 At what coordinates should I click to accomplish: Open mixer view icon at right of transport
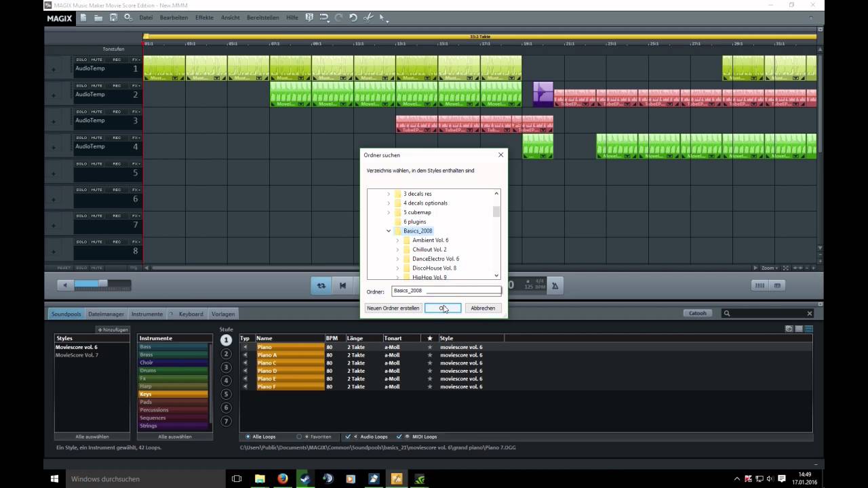pyautogui.click(x=759, y=285)
